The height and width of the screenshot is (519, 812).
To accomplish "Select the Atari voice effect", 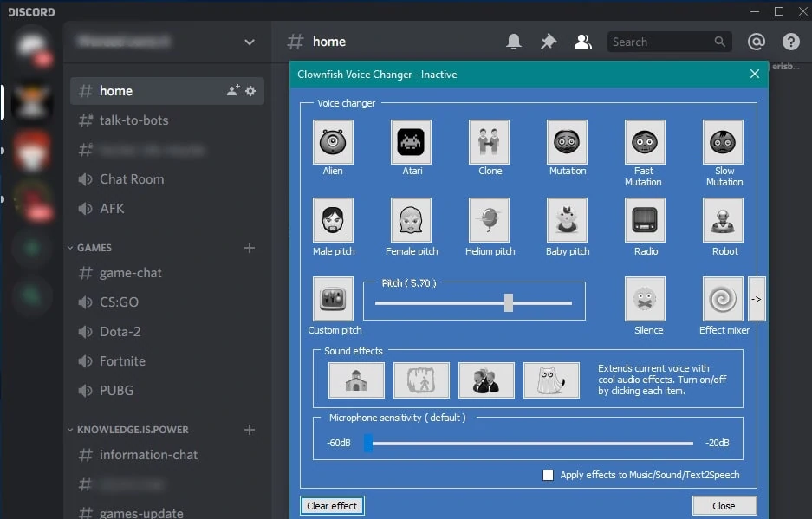I will coord(411,142).
